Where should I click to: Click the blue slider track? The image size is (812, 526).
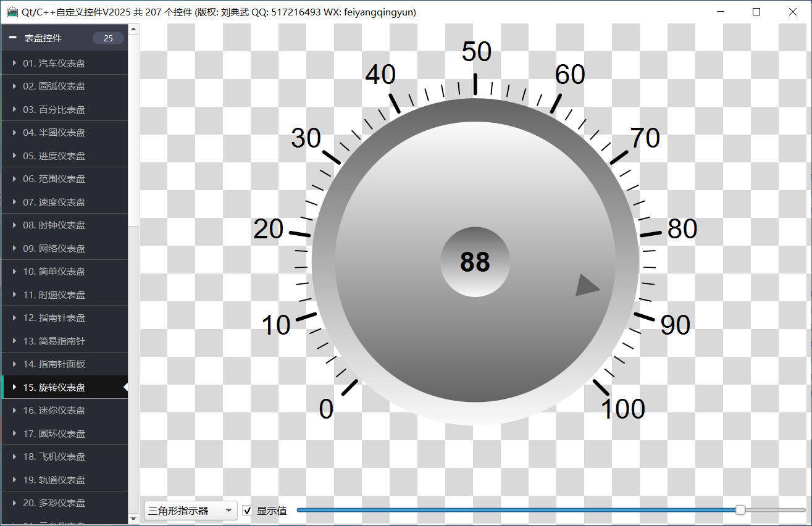516,510
